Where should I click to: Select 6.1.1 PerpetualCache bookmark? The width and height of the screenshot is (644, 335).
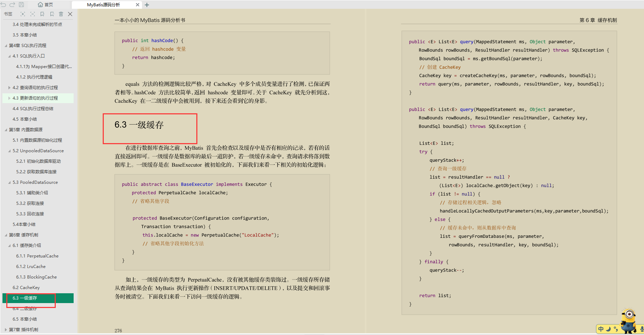(x=37, y=256)
